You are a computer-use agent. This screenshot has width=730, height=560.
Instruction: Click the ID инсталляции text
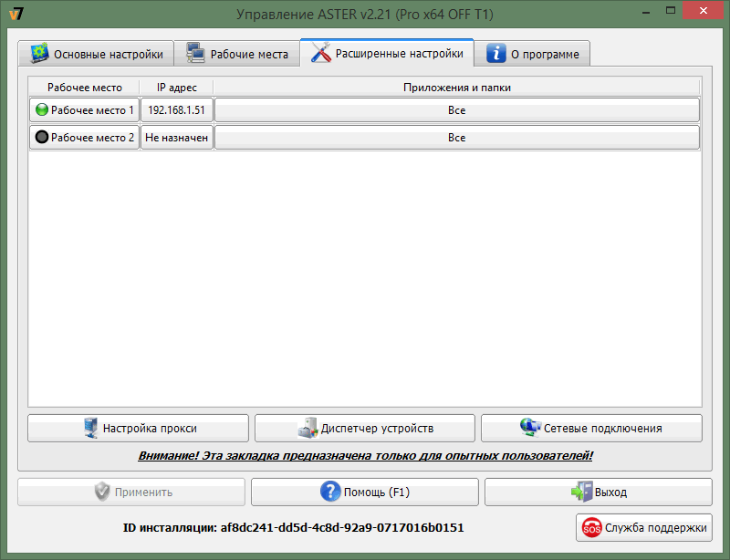point(293,527)
